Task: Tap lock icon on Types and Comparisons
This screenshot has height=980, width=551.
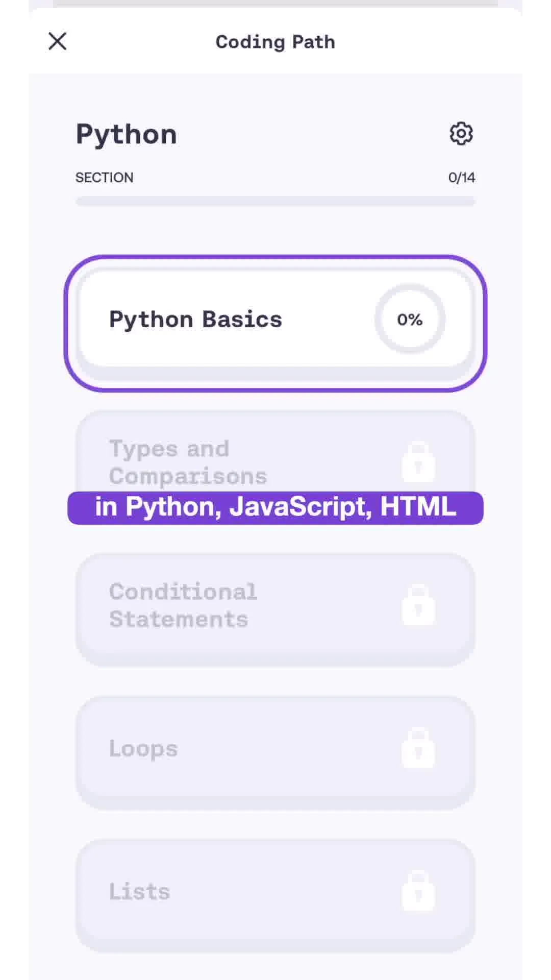Action: click(418, 462)
